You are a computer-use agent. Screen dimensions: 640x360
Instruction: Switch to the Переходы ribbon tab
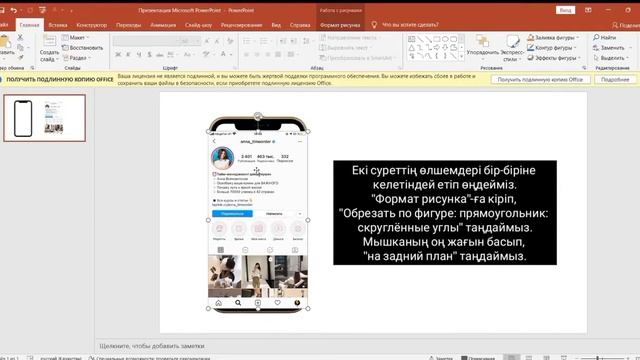tap(128, 25)
